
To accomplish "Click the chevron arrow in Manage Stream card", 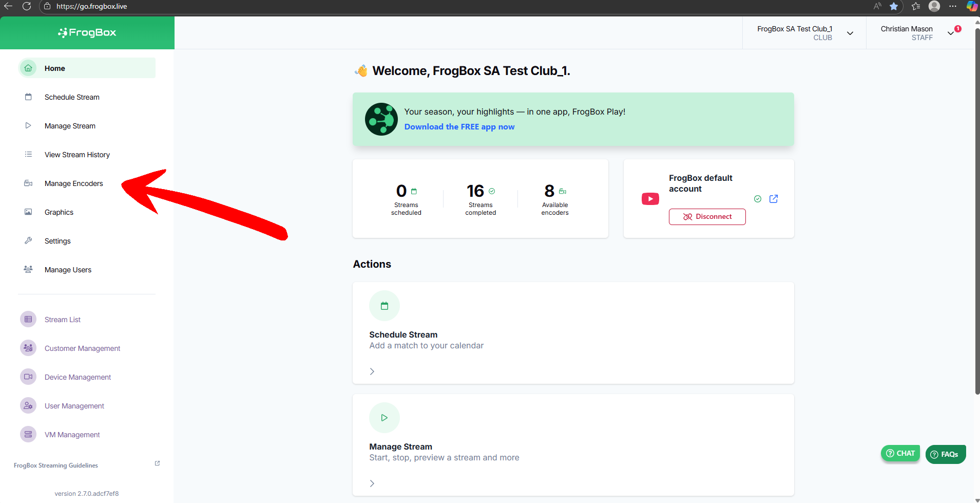I will point(372,483).
